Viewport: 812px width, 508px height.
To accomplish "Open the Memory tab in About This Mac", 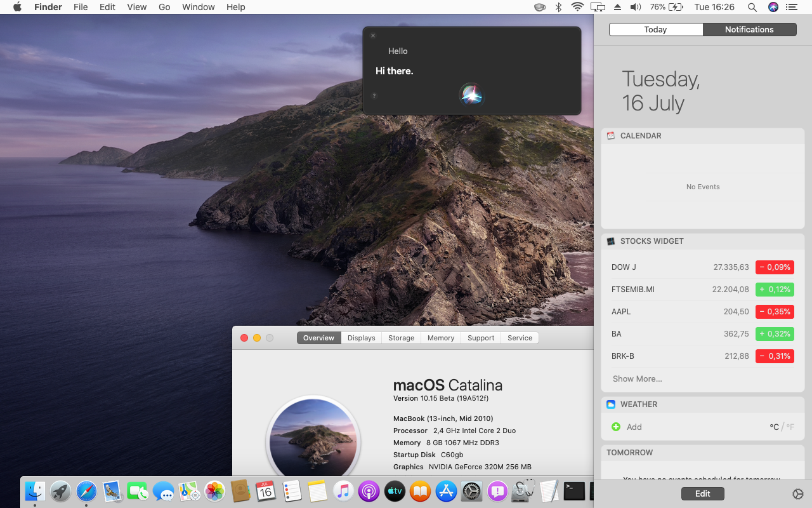I will point(441,338).
